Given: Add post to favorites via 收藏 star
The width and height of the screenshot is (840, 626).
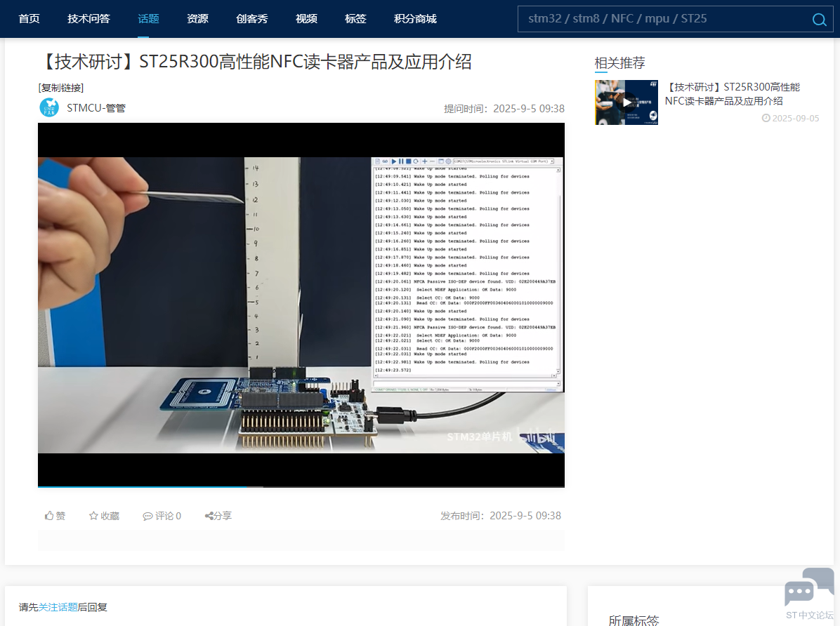Looking at the screenshot, I should click(x=104, y=516).
